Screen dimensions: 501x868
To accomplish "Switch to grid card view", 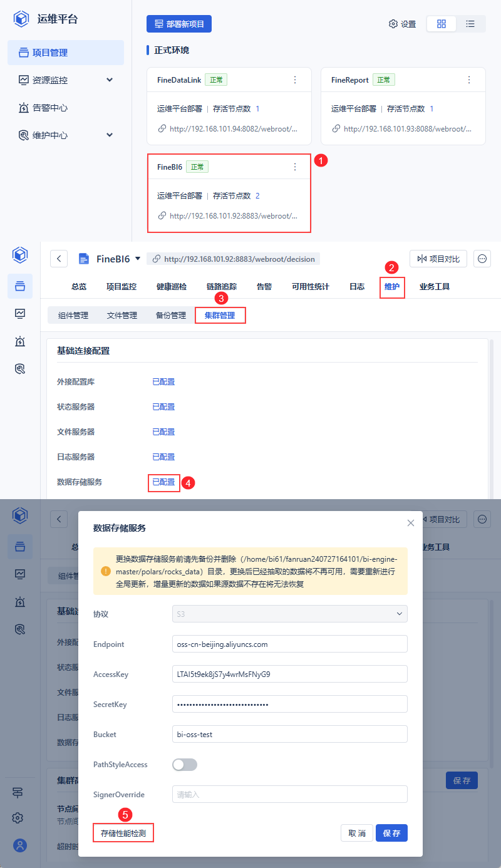I will tap(442, 24).
